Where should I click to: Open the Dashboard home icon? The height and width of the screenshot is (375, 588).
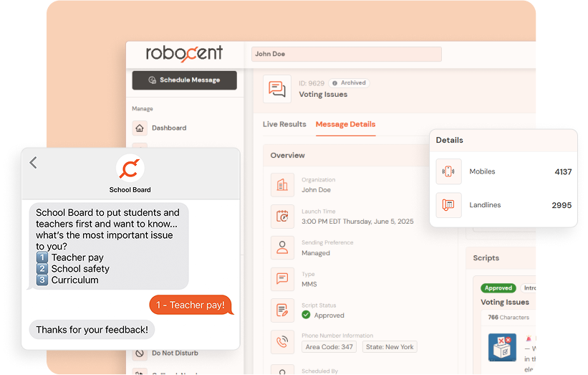click(x=140, y=128)
